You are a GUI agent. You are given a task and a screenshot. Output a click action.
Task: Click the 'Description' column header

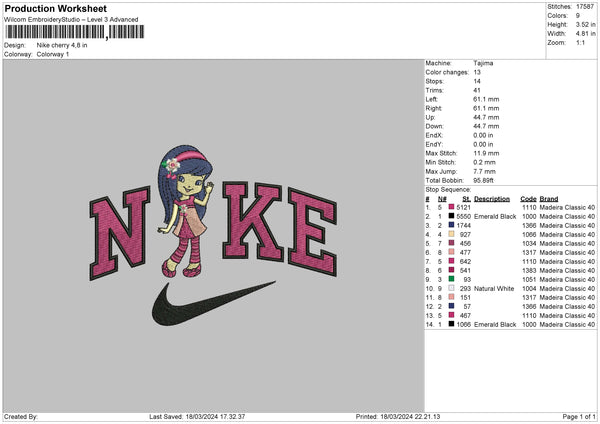tap(492, 199)
